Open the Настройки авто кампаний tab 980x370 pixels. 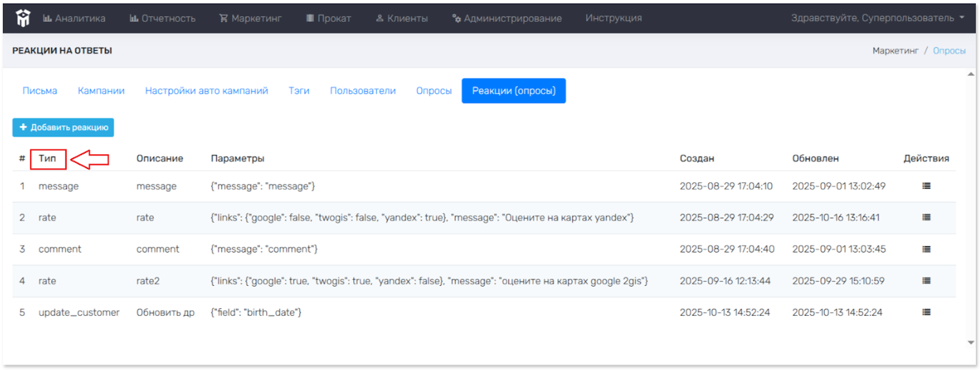tap(206, 90)
